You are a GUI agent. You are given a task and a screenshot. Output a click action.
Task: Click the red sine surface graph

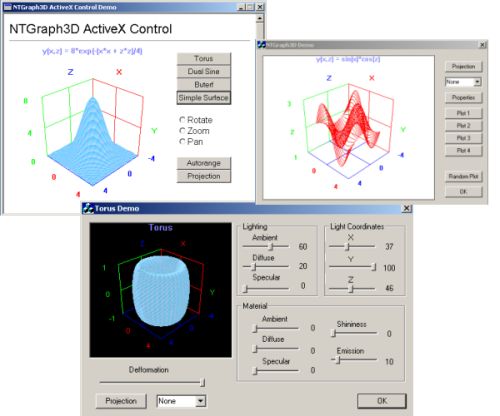pyautogui.click(x=349, y=128)
